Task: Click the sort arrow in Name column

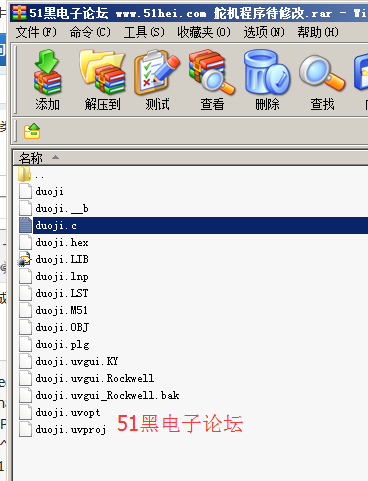Action: tap(56, 157)
